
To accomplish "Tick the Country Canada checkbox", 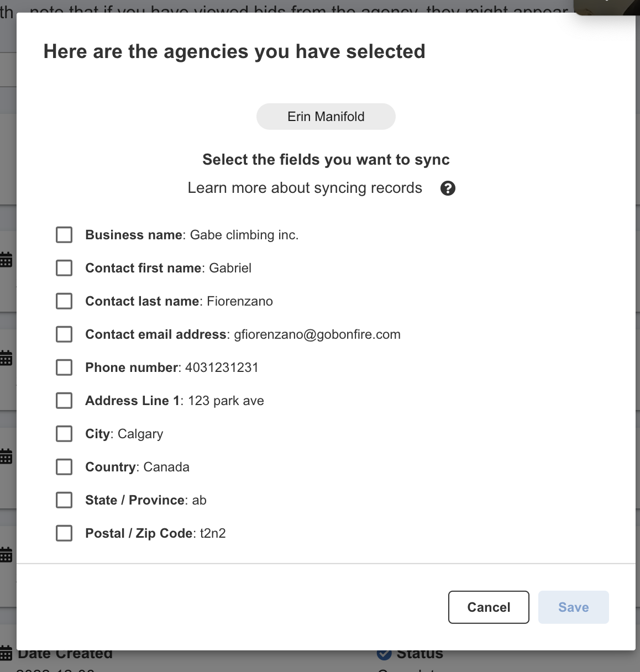I will coord(64,467).
